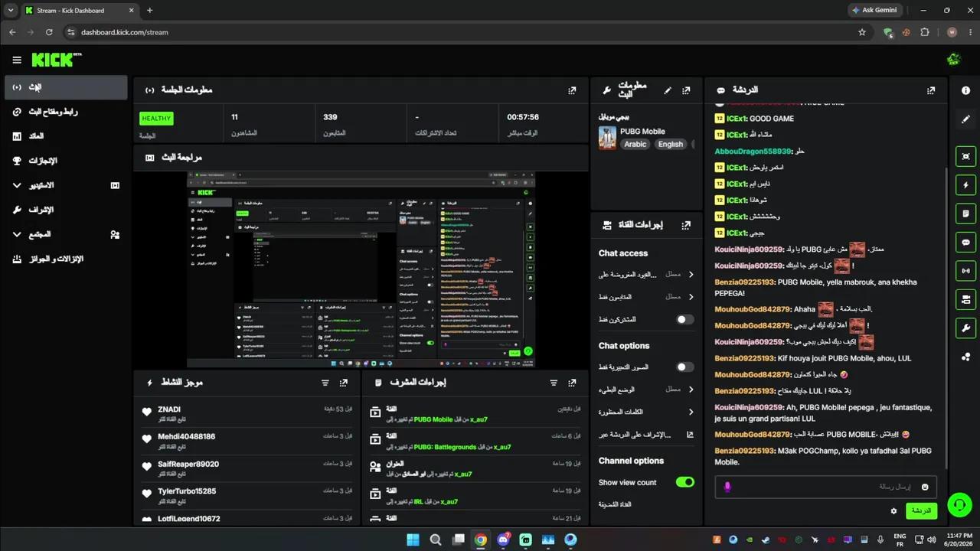Screen dimensions: 980x551
Task: Open chat settings gear below the message box
Action: click(x=893, y=510)
